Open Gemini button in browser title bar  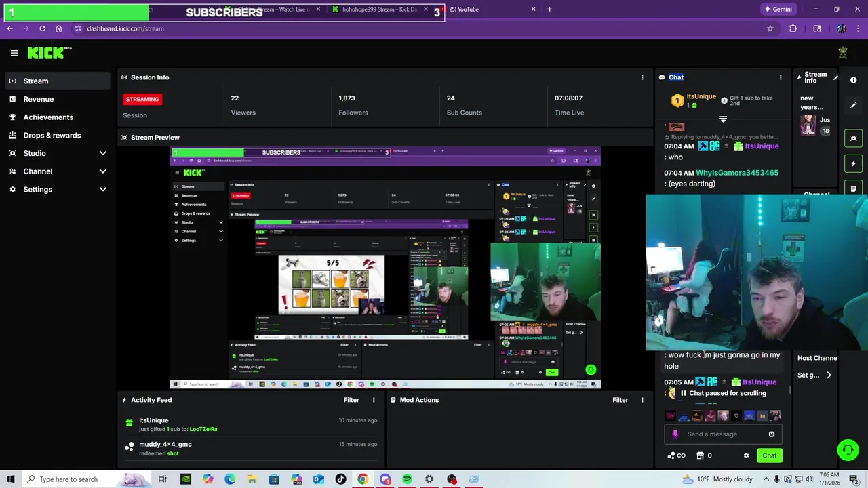tap(778, 9)
